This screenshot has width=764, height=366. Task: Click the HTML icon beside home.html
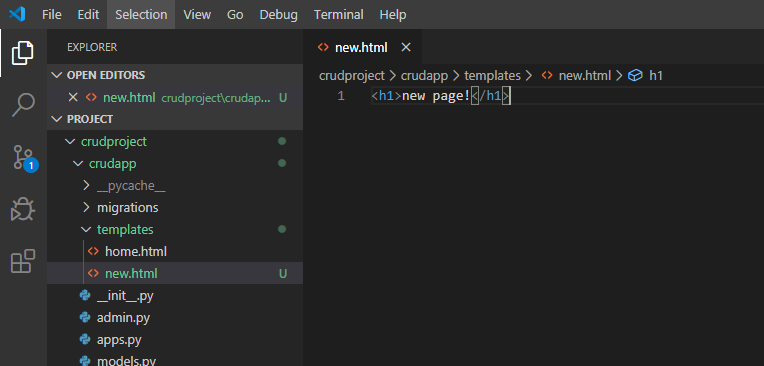[x=93, y=251]
